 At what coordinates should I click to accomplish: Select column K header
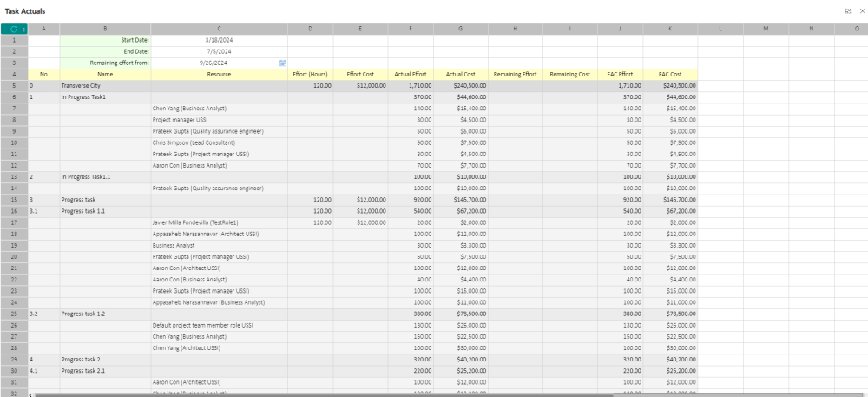[x=670, y=29]
